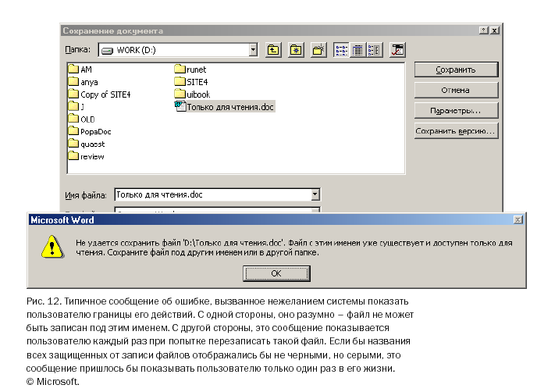Click the folder name quaest

92,144
